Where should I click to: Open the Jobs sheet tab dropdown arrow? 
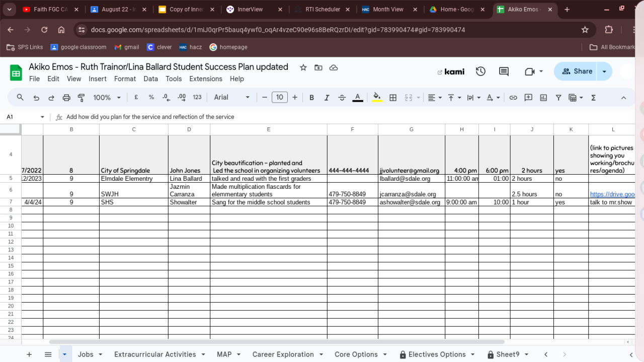pos(100,354)
